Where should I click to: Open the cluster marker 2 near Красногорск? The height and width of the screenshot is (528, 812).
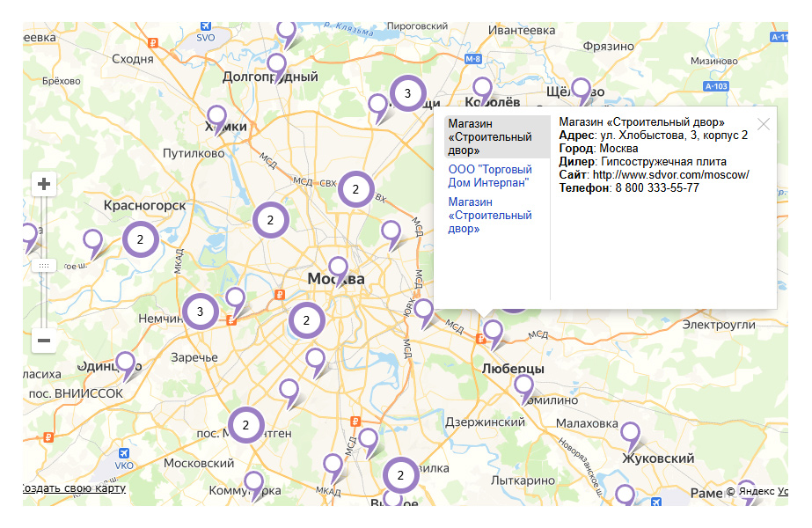click(140, 238)
